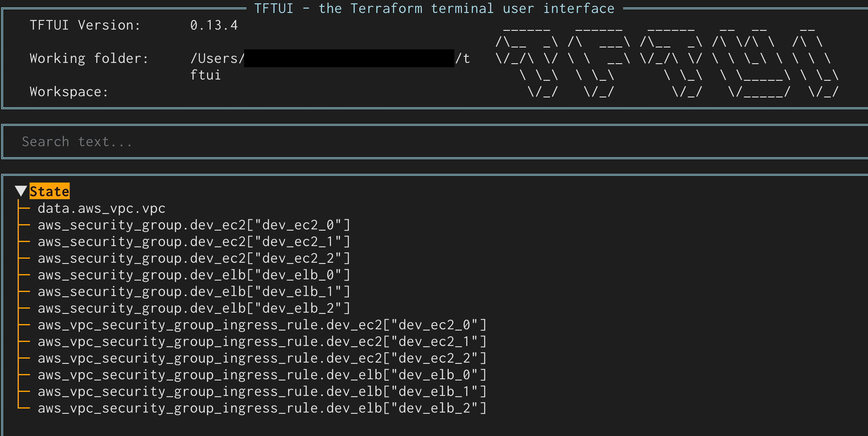Select ingress_rule.dev_ec2["dev_ec2_0"] resource
This screenshot has width=868, height=436.
262,325
